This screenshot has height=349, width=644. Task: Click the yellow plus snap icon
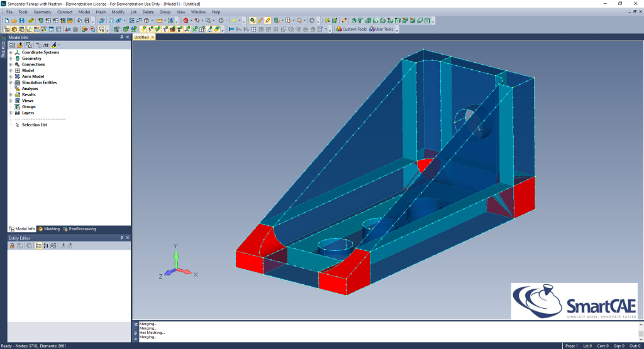[x=234, y=21]
